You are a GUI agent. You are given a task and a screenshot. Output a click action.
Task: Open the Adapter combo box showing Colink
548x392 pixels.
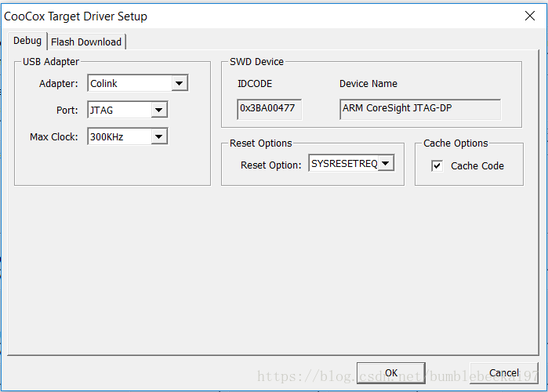click(x=138, y=83)
